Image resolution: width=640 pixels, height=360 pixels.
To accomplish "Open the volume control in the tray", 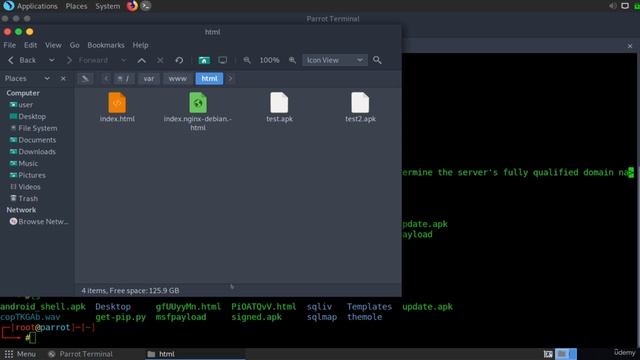I will click(x=612, y=6).
